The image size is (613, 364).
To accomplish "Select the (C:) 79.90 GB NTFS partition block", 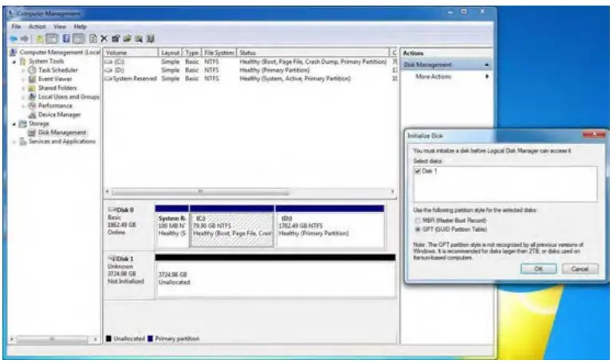I will coord(232,226).
